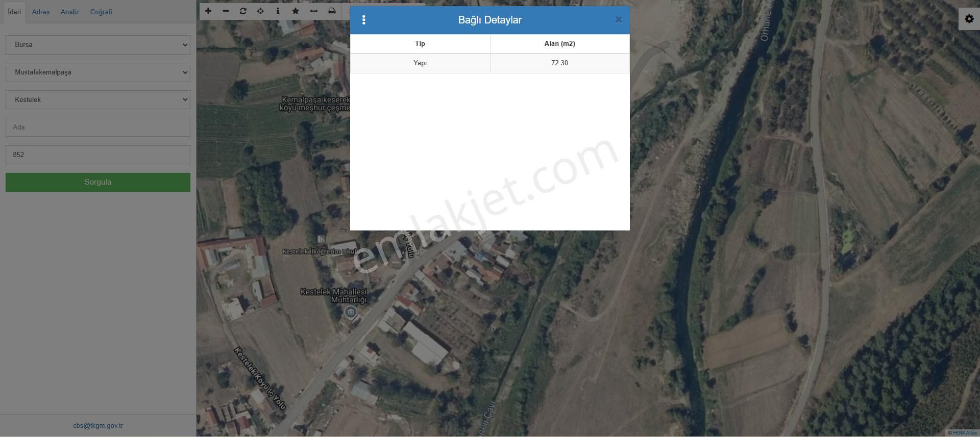Expand the Bursa province dropdown
The image size is (980, 437).
[x=98, y=45]
